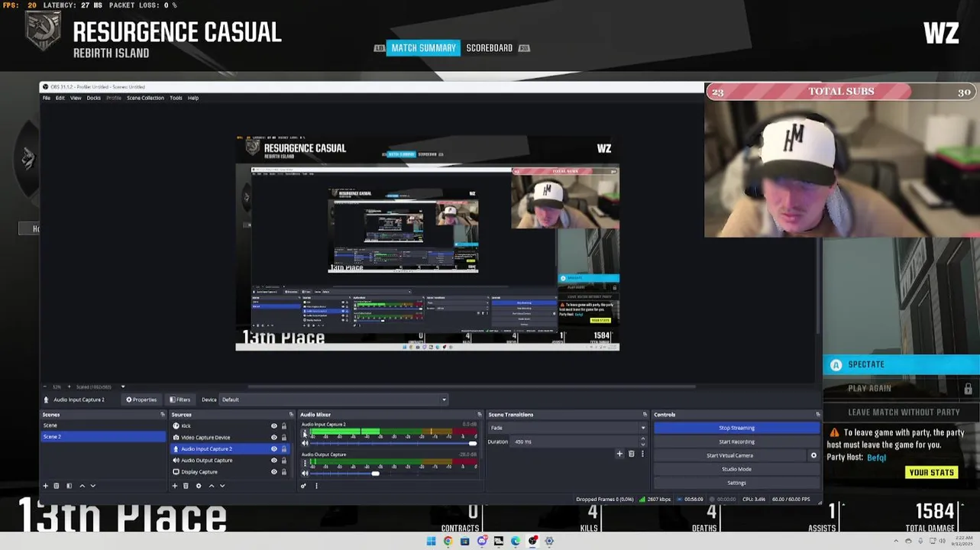Viewport: 980px width, 550px height.
Task: Open OBS Settings button
Action: click(x=736, y=483)
